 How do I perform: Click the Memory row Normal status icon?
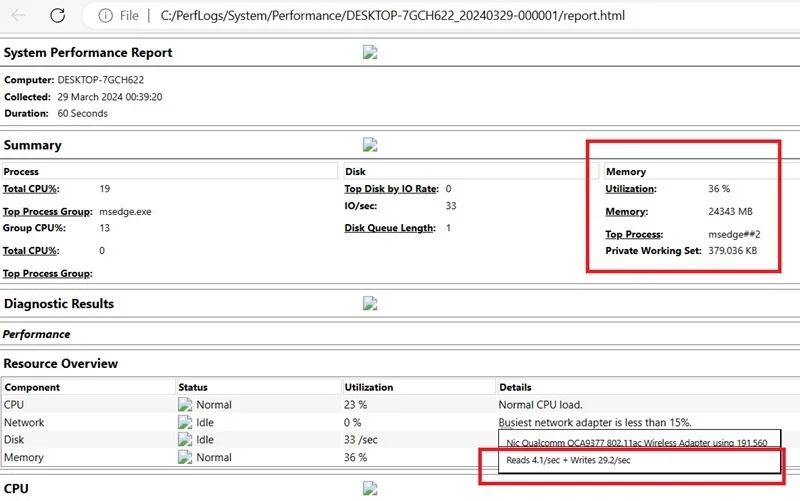pos(185,458)
